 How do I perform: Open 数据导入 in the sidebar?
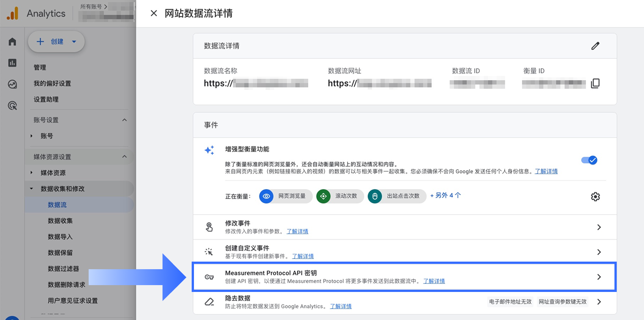(60, 237)
